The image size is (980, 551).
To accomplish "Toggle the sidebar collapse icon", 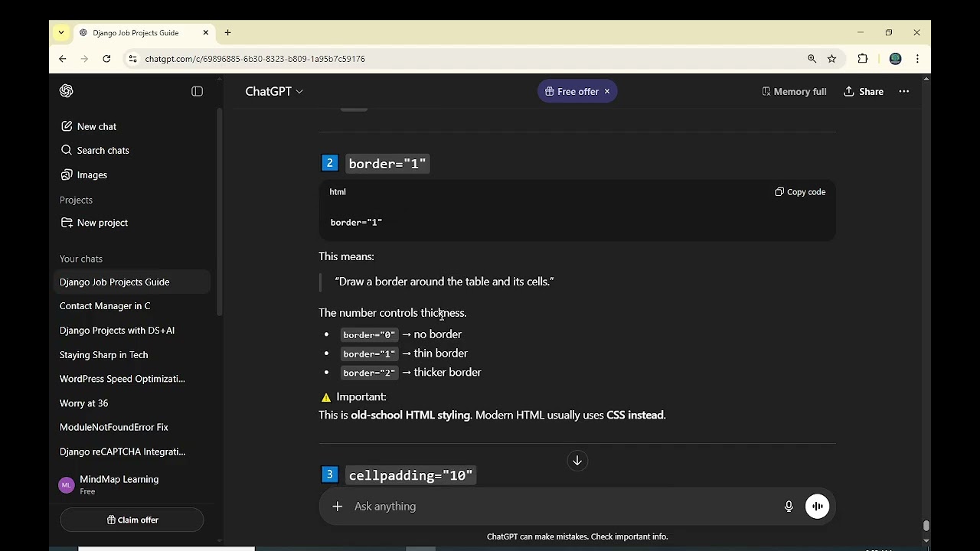I will (x=197, y=91).
